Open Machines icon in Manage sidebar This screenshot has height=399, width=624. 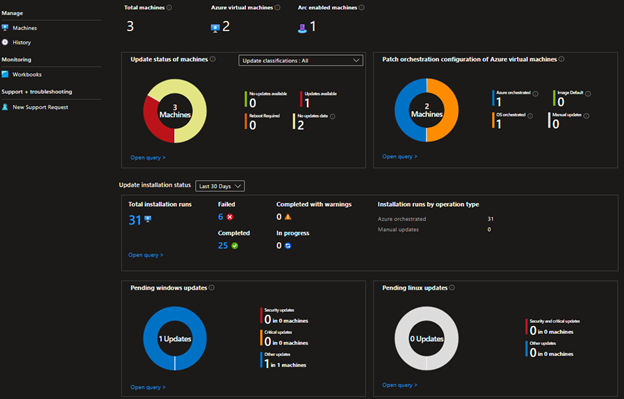(5, 28)
